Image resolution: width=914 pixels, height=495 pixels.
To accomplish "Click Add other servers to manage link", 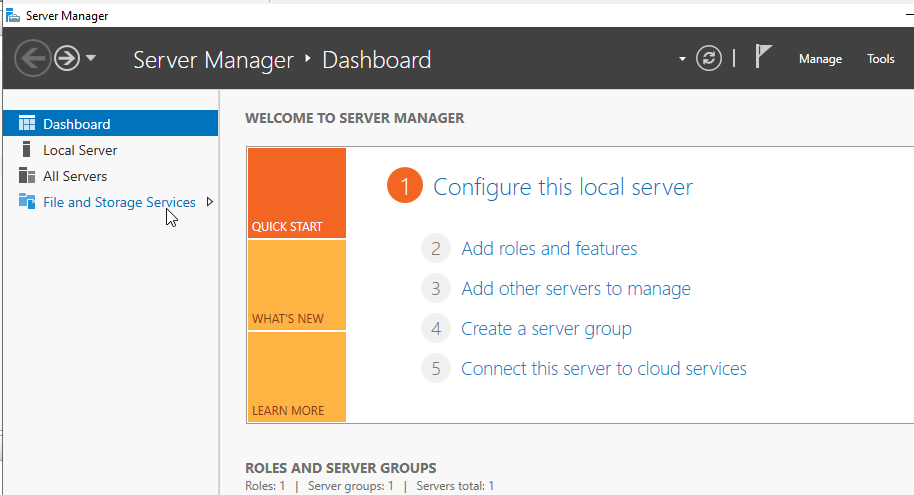I will pos(576,289).
